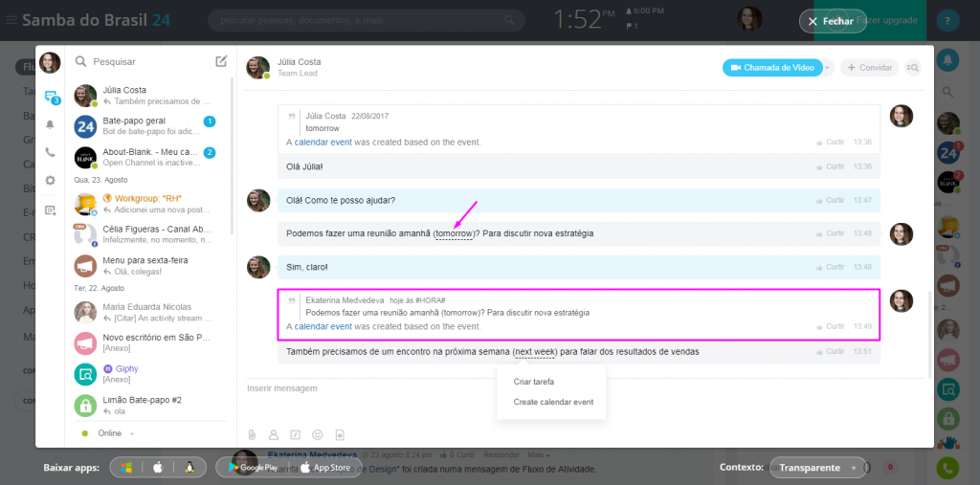Screen dimensions: 980x485
Task: Open the 'Bate-papo geral' conversation
Action: click(x=148, y=125)
